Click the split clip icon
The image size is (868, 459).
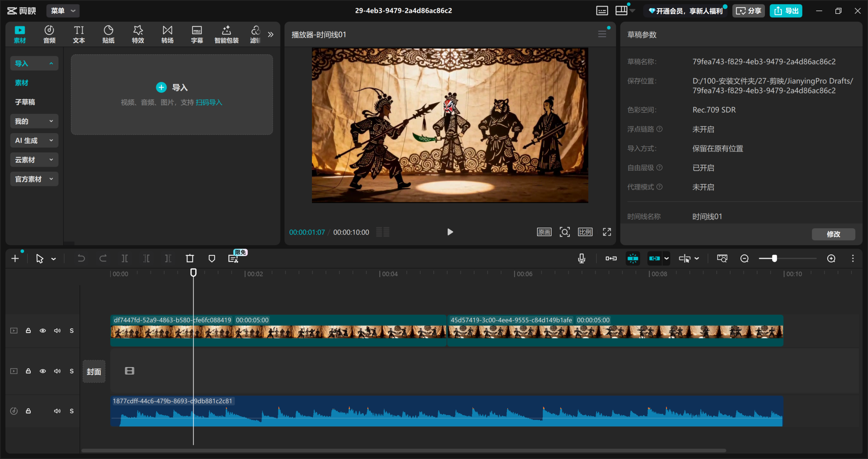[125, 258]
